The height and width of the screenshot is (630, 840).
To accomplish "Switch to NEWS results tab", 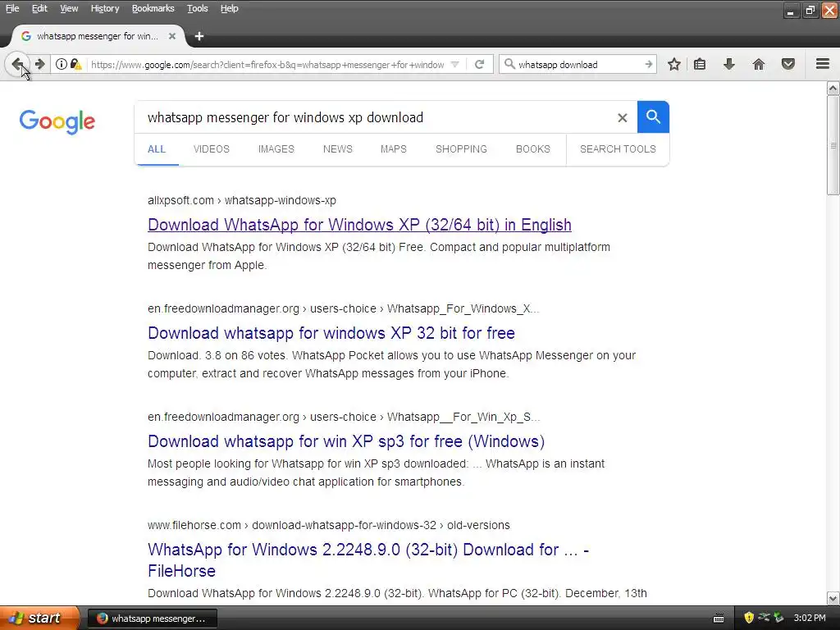I will click(337, 149).
